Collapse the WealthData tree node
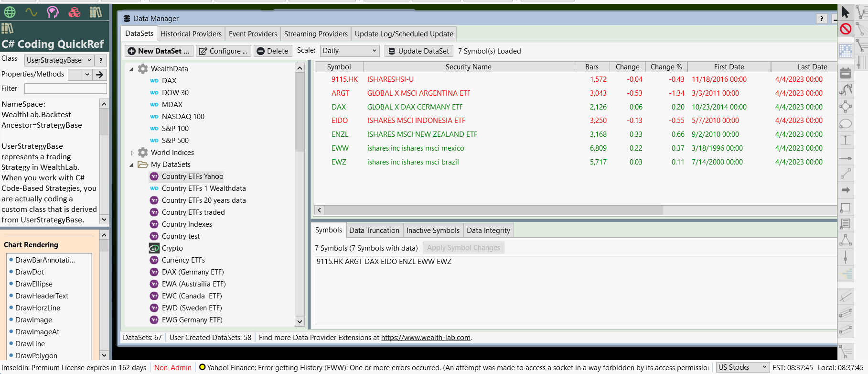Screen dimensions: 868x374 pos(131,69)
